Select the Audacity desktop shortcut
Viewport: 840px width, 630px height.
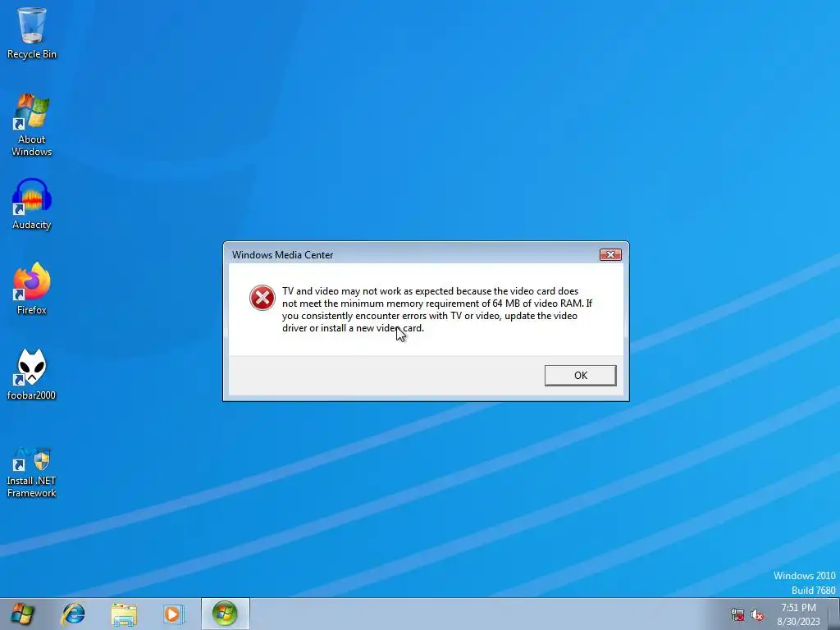[32, 203]
